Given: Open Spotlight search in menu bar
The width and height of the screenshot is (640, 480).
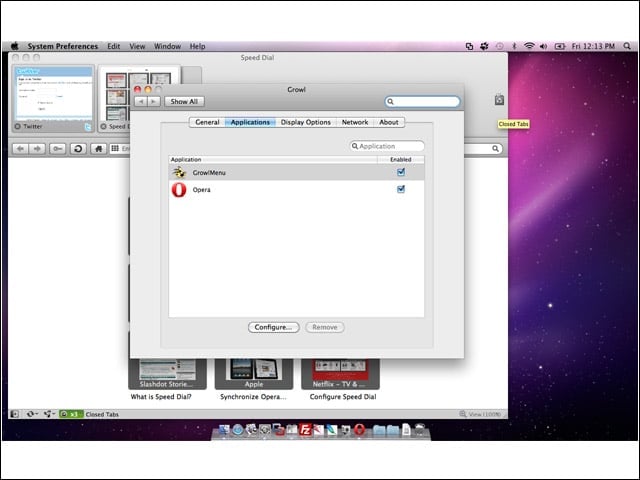Looking at the screenshot, I should click(x=627, y=46).
